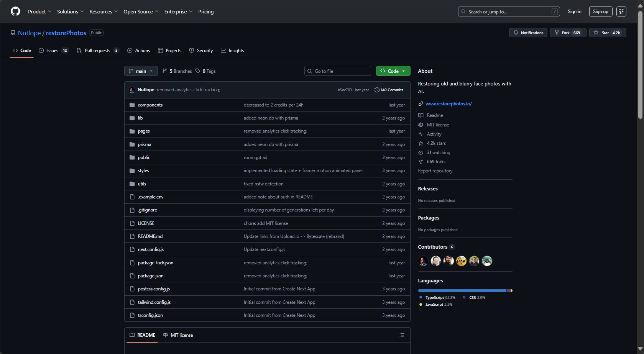Click the scale icon next to MIT license in About
644x354 pixels.
(421, 125)
